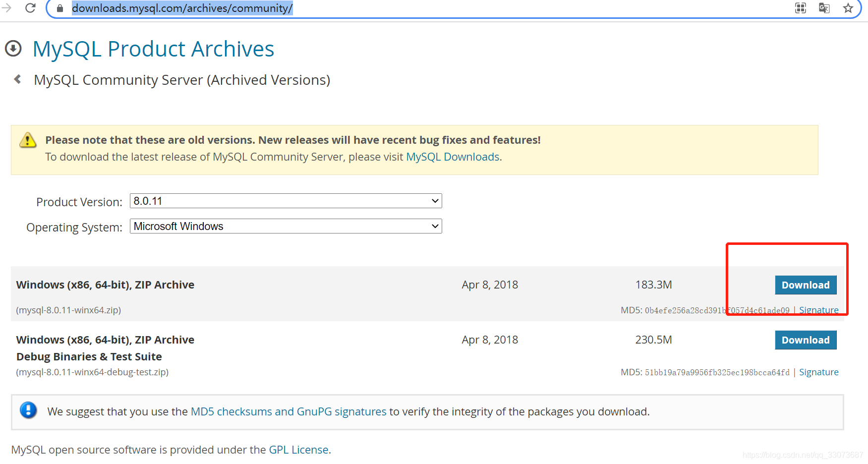868x464 pixels.
Task: Open Signature link for mysql-8.0.11-winx64.zip
Action: tap(818, 310)
